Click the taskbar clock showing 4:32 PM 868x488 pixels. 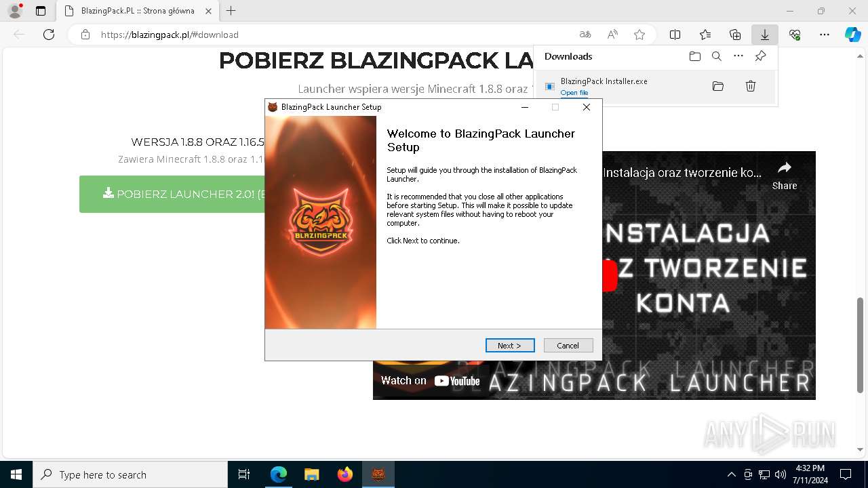810,474
